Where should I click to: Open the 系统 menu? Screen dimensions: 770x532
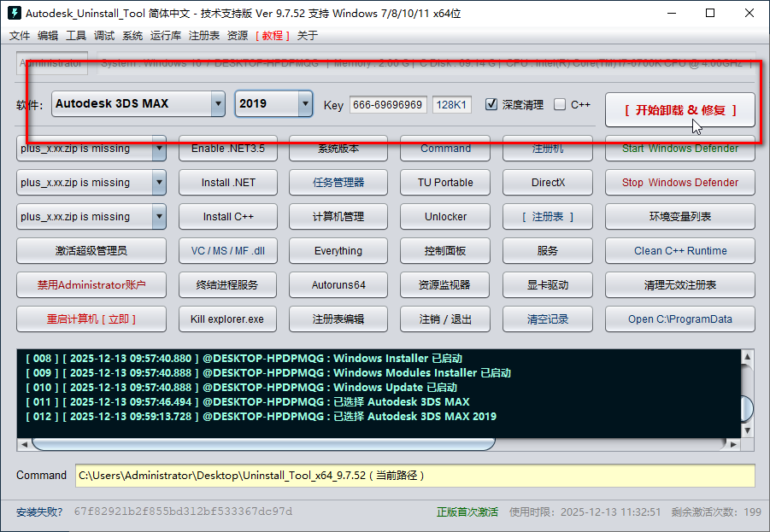[132, 35]
